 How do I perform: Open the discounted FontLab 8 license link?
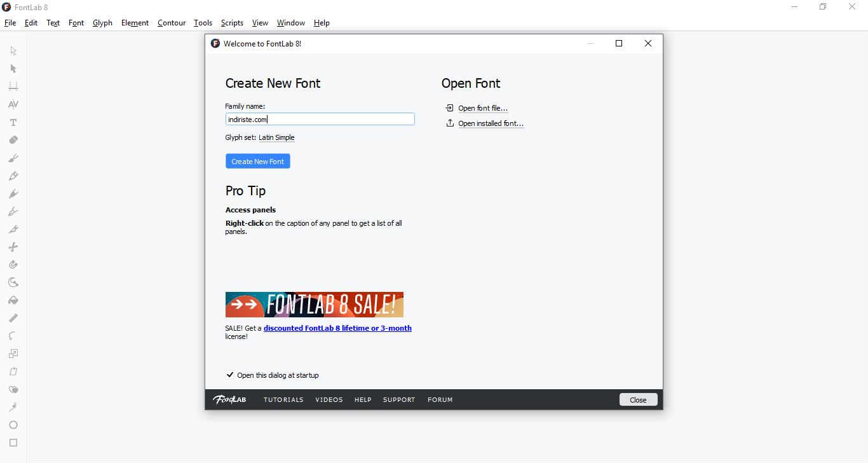[337, 328]
